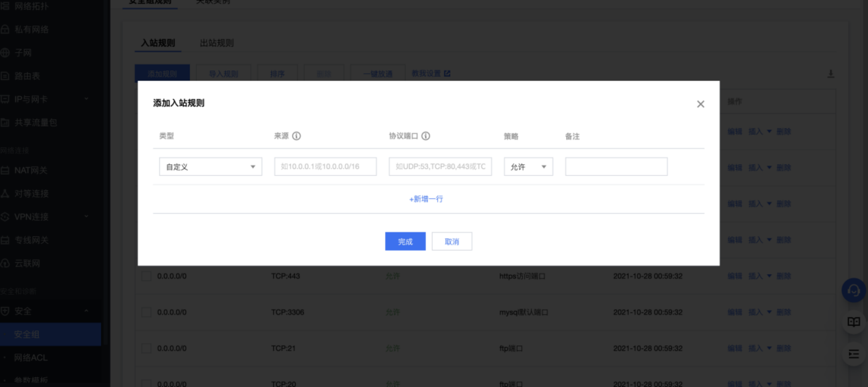The image size is (868, 387).
Task: Click the 备注 input field
Action: click(x=616, y=167)
